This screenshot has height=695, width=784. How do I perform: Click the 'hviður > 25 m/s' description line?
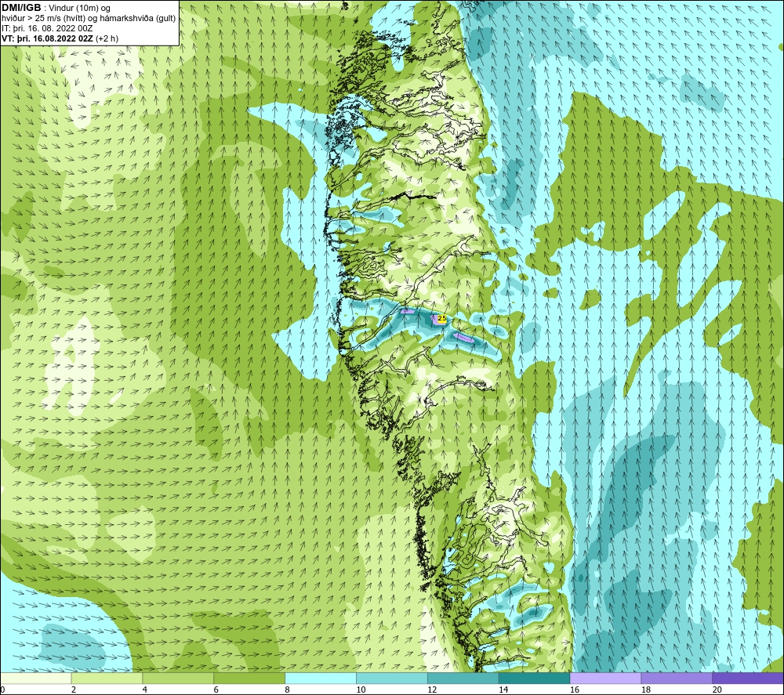(x=89, y=19)
